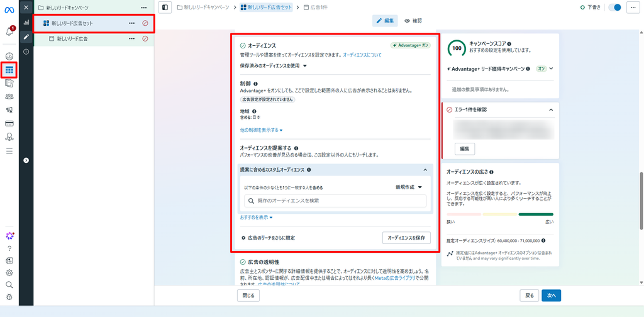Open the audiences people icon in sidebar
Viewport: 644px width, 317px height.
point(9,96)
